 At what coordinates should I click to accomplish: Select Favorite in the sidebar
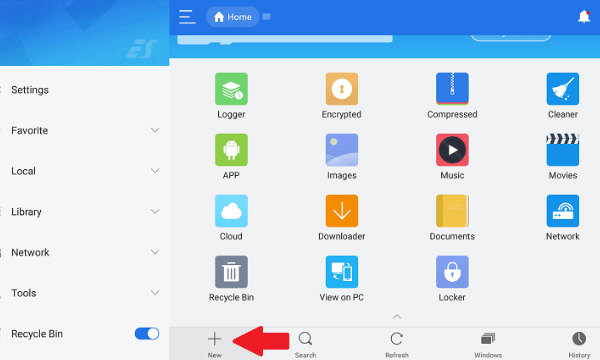29,130
